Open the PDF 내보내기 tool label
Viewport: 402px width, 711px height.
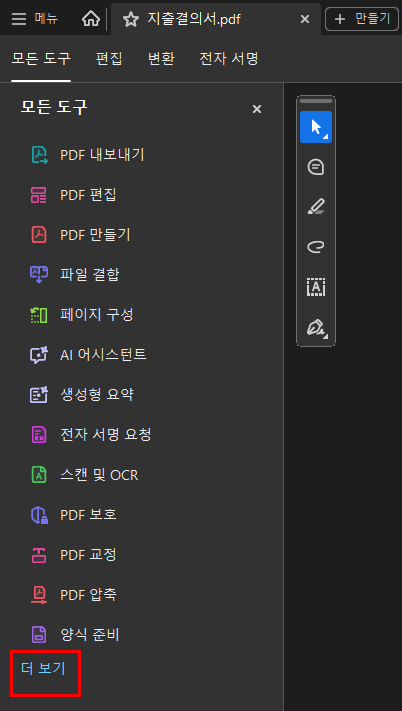tap(102, 155)
